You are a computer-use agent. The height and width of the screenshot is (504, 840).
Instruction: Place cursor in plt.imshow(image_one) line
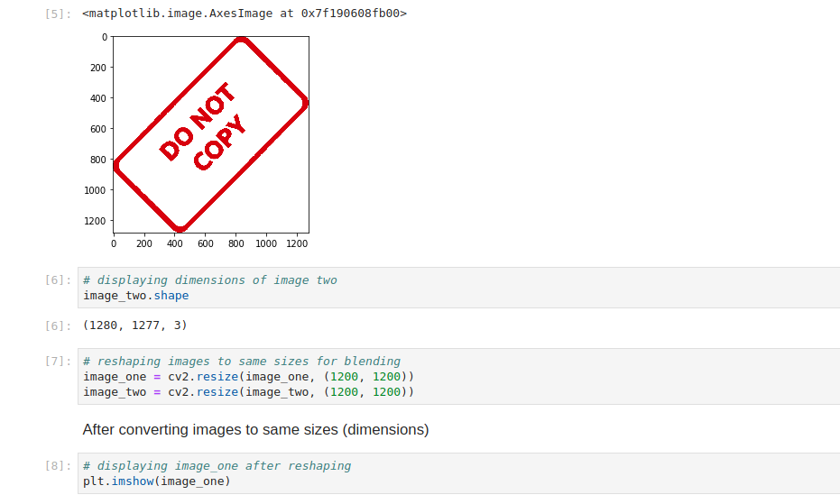(x=157, y=481)
